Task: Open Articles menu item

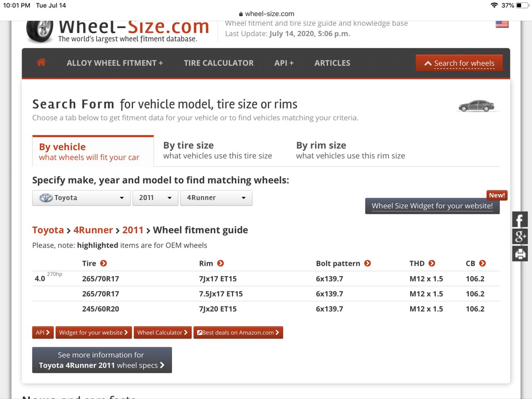Action: pos(332,63)
